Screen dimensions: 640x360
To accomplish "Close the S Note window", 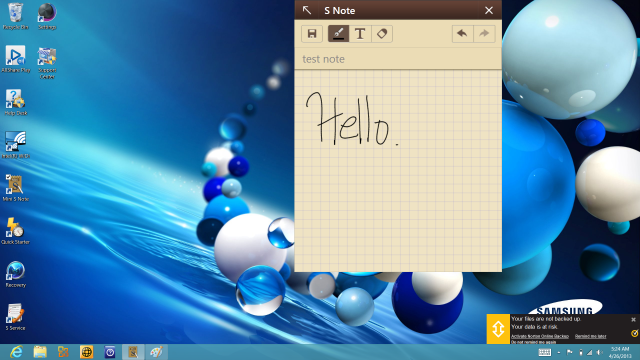I will tap(489, 10).
